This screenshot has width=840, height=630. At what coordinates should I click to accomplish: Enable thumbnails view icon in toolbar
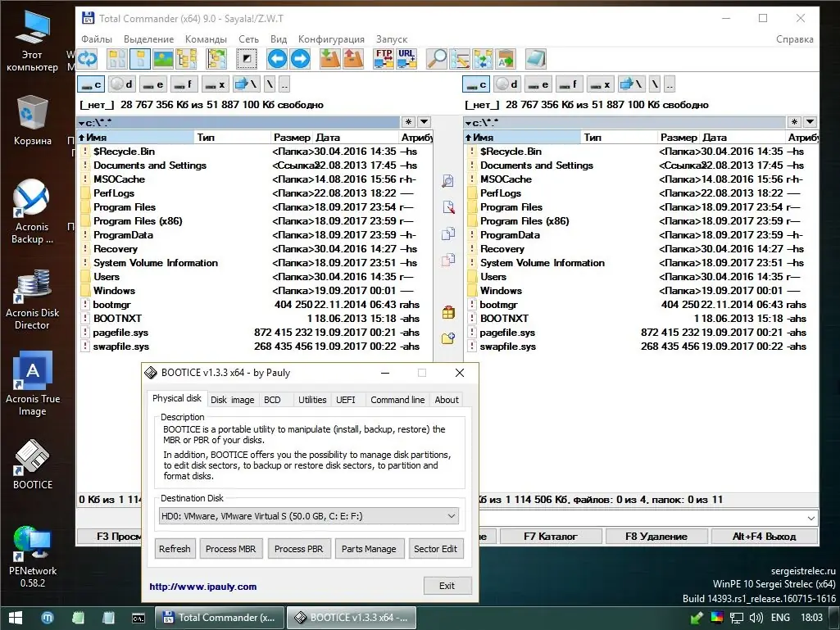tap(163, 58)
